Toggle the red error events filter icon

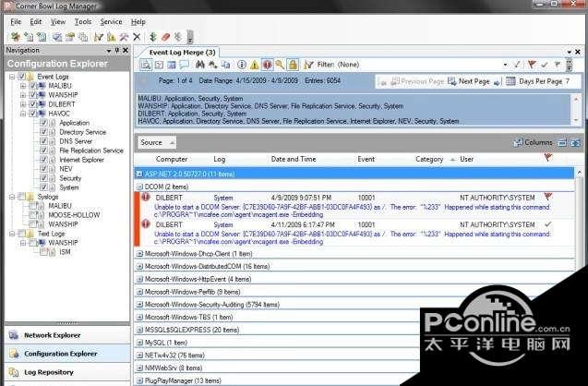tap(267, 65)
